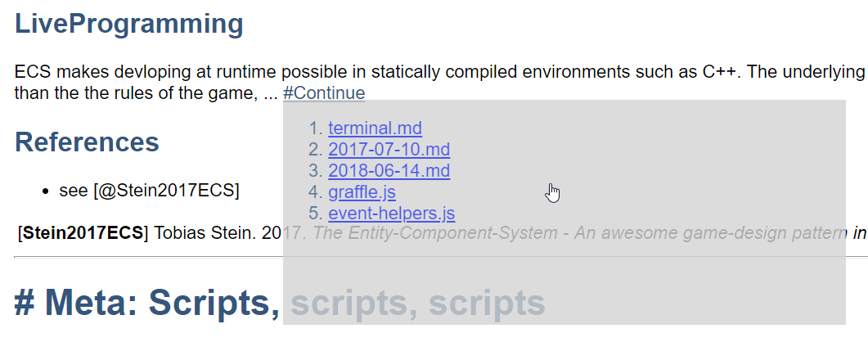Click list number 1 beside terminal.md
The height and width of the screenshot is (342, 868).
coord(315,128)
